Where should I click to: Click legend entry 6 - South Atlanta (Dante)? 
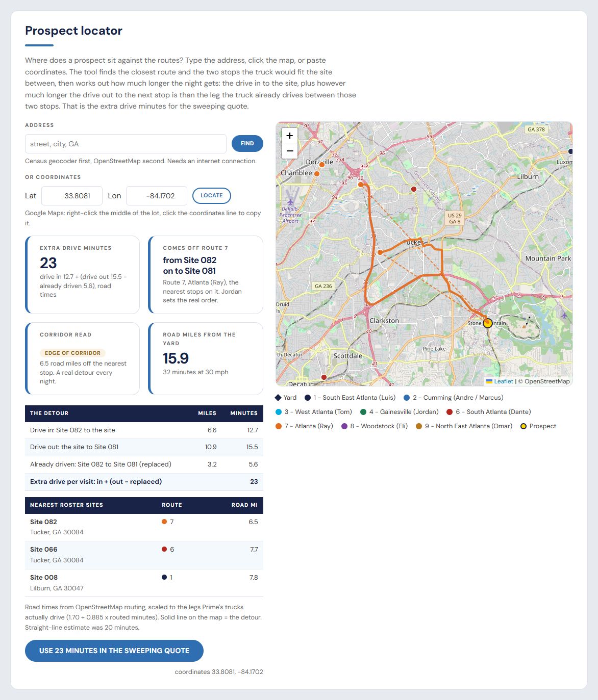tap(489, 412)
